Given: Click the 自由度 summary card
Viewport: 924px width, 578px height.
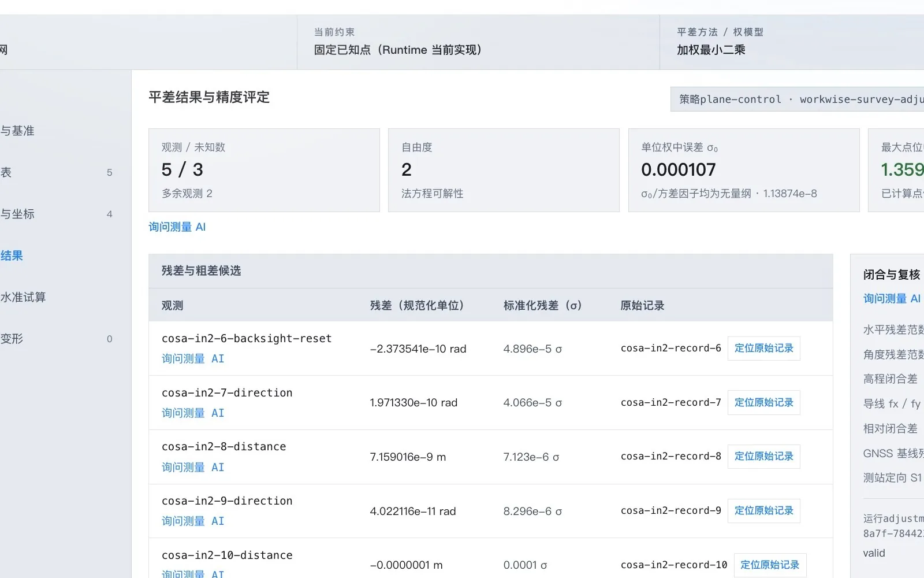Looking at the screenshot, I should pos(504,170).
